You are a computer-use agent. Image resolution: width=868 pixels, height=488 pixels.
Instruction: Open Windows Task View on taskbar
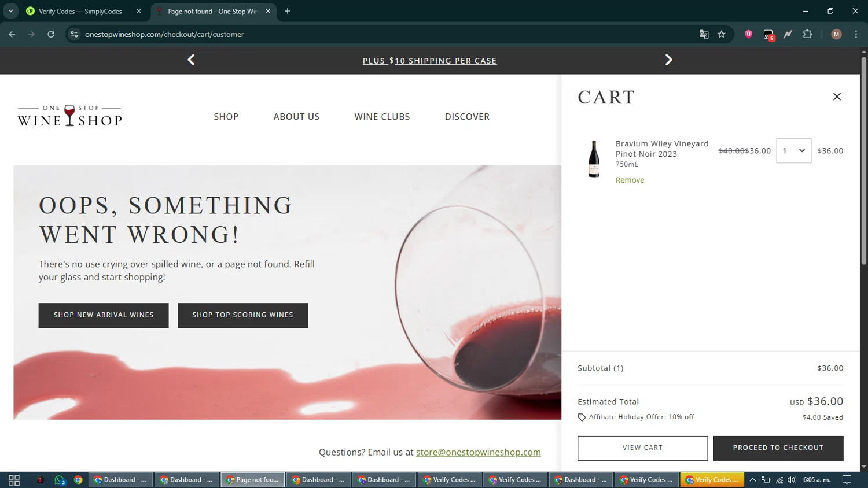(14, 480)
